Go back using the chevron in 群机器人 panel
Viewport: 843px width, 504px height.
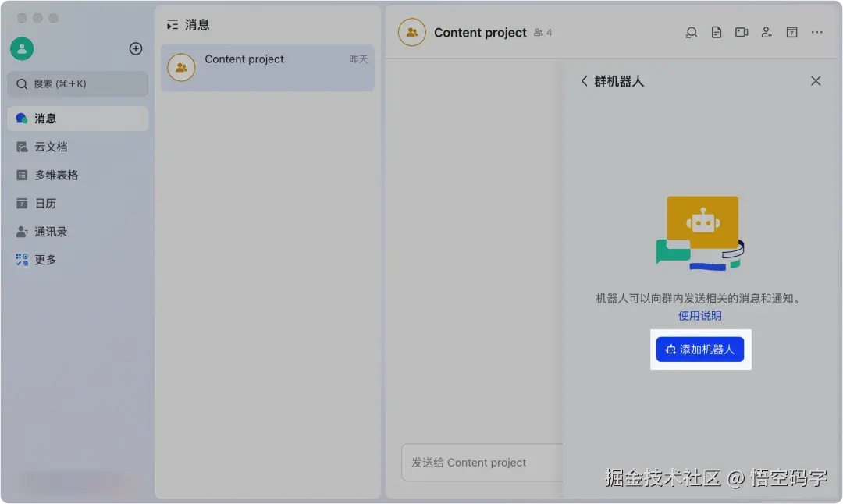pos(585,80)
